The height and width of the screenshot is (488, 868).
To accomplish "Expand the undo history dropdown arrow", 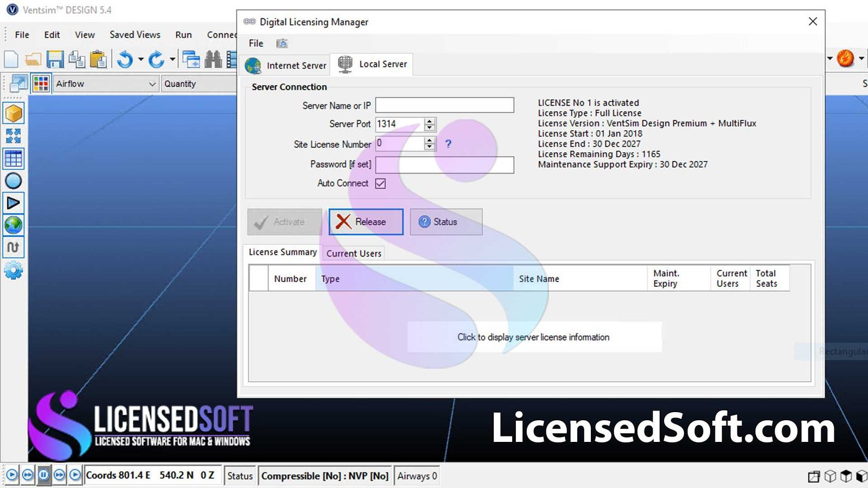I will (x=141, y=59).
